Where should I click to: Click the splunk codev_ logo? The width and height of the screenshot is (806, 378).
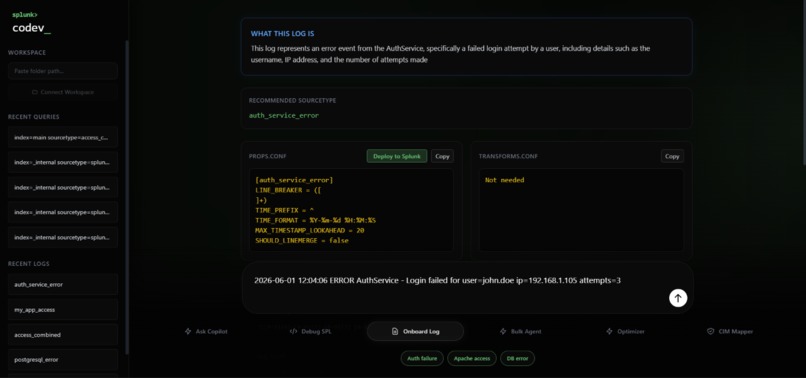tap(31, 24)
